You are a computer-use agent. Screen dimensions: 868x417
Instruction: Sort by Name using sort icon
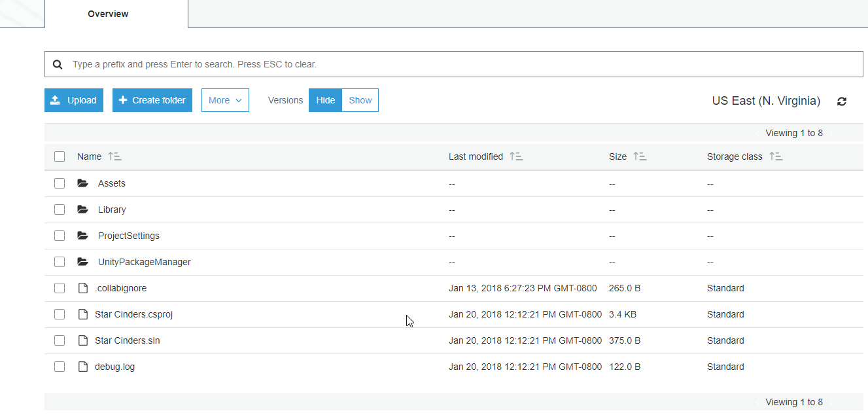[x=114, y=156]
